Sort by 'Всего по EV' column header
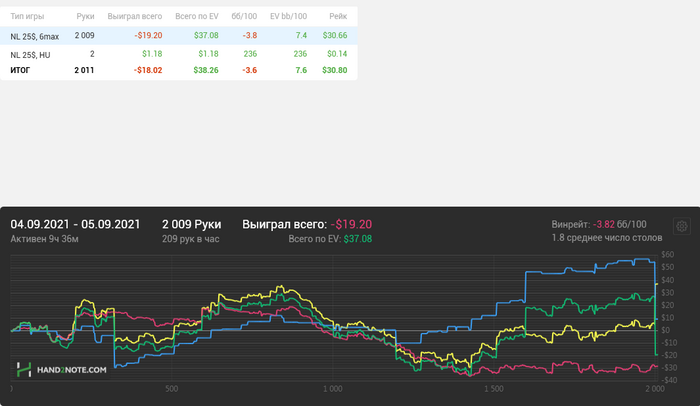 [197, 16]
